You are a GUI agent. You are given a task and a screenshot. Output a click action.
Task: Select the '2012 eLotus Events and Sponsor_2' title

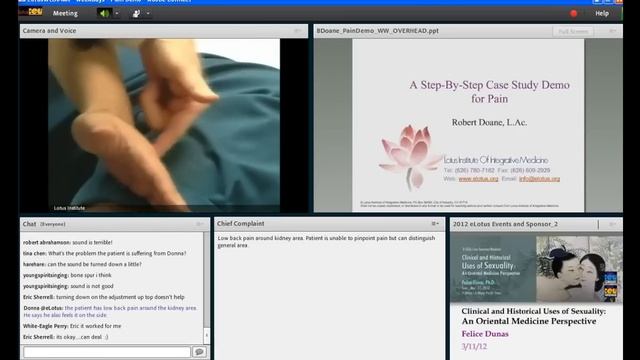505,224
